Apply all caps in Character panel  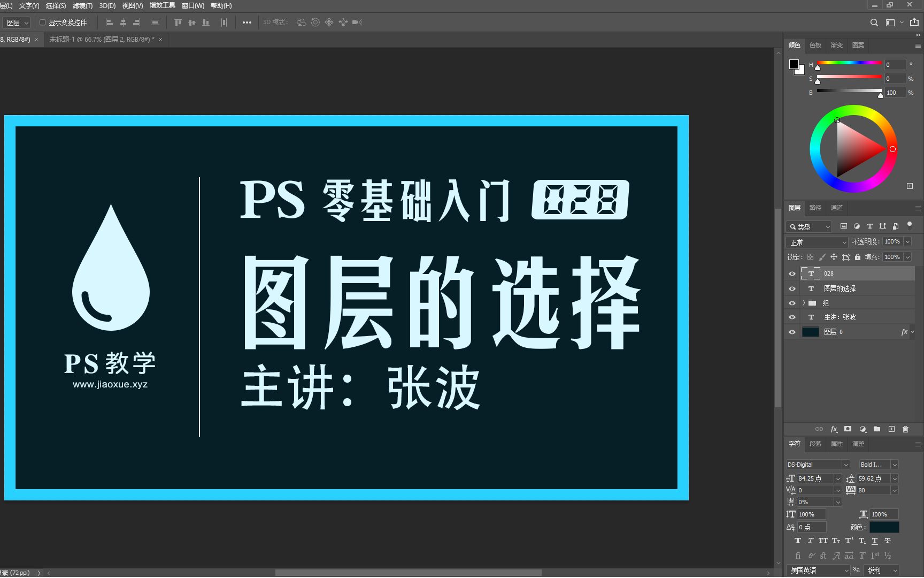click(x=823, y=541)
